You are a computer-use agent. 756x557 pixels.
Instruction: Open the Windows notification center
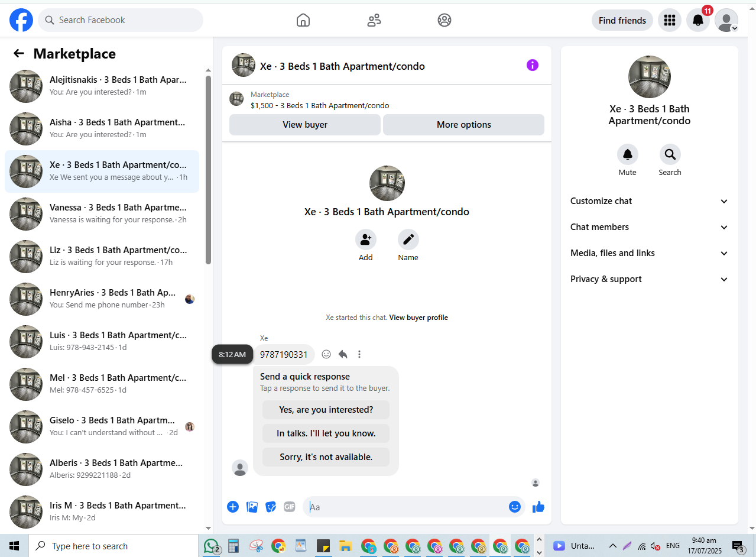pos(738,546)
